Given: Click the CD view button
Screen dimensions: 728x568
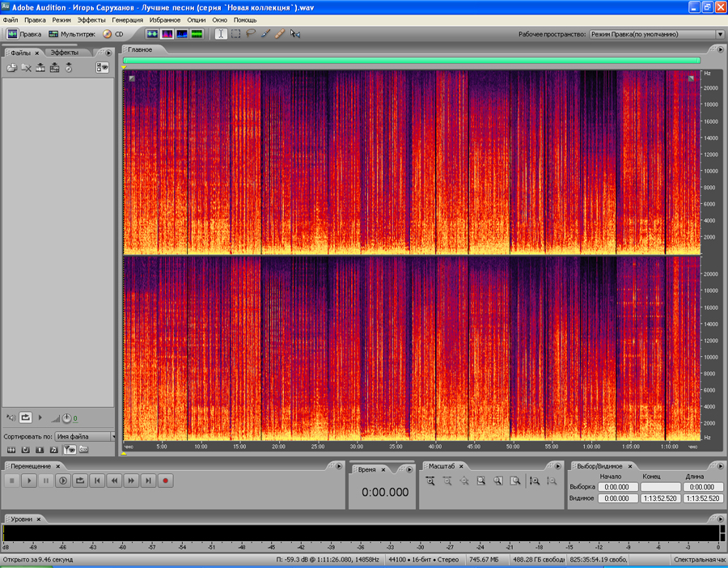Looking at the screenshot, I should point(113,35).
